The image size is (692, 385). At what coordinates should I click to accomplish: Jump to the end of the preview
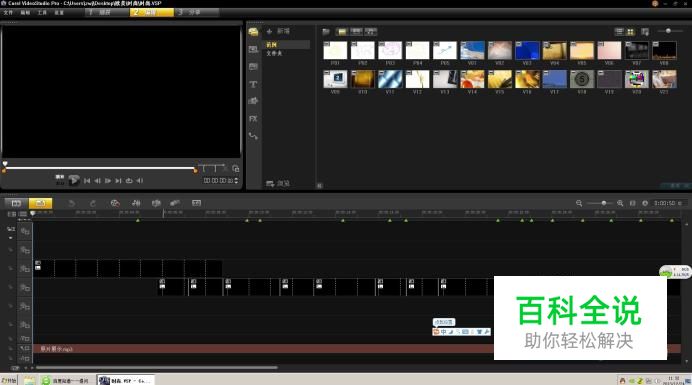click(118, 181)
